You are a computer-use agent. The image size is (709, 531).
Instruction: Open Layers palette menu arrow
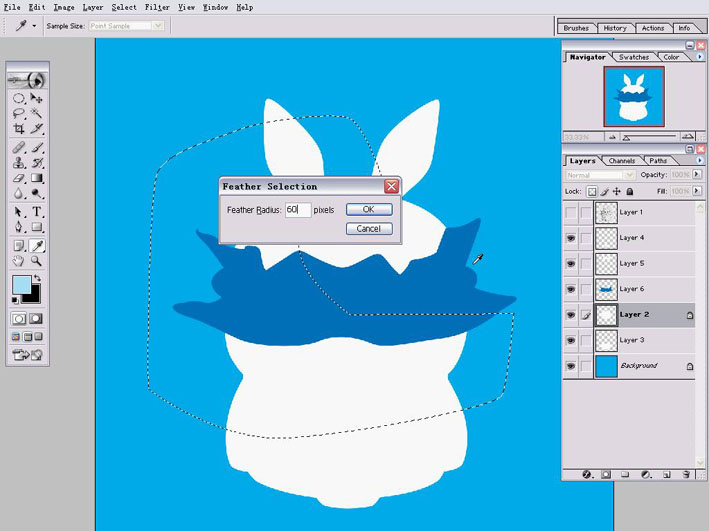700,160
